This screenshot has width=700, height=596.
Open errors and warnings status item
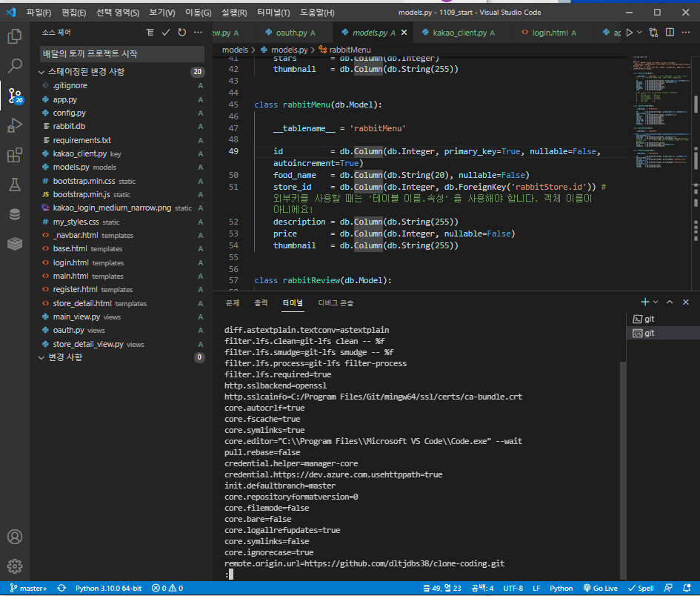(x=167, y=588)
